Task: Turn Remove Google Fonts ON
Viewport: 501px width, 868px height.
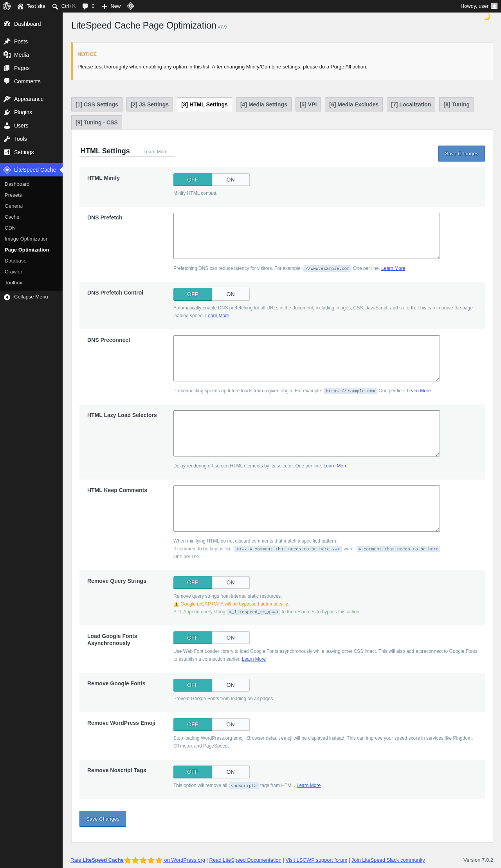Action: coord(231,685)
